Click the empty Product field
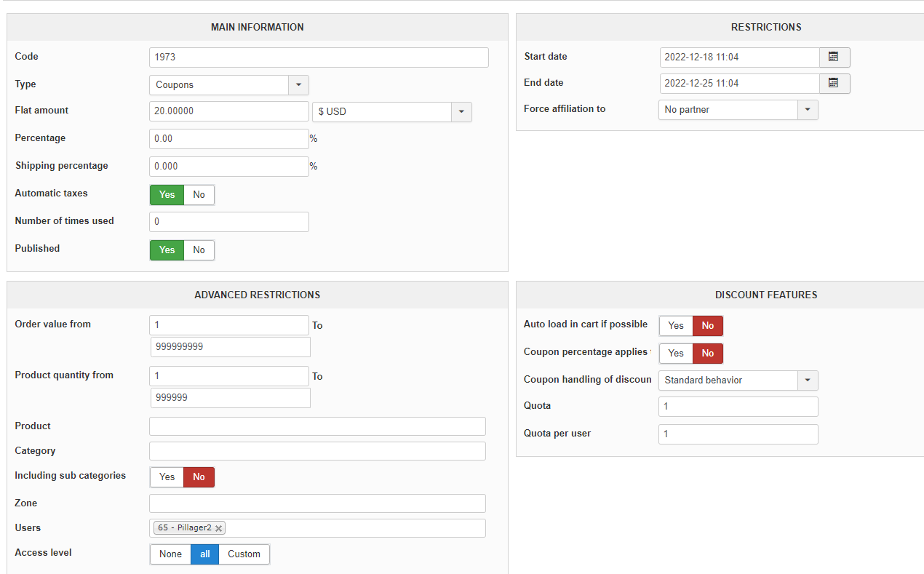Viewport: 924px width, 574px height. point(317,426)
